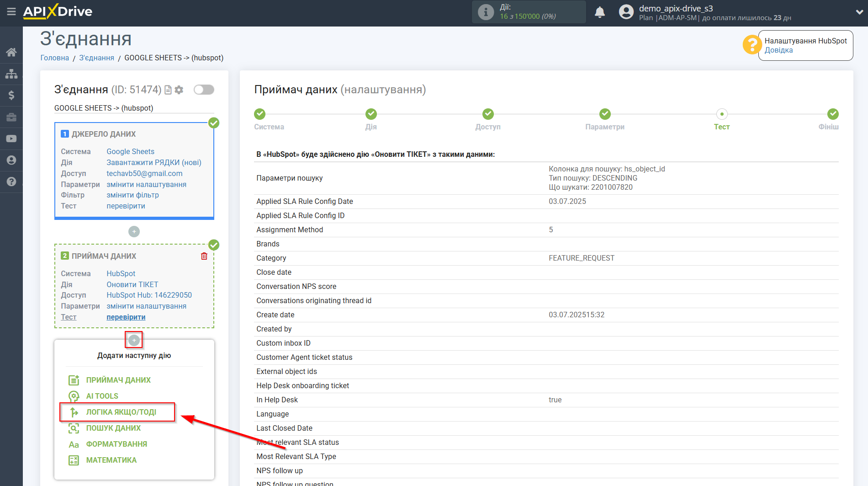
Task: Click змінити фільтр link
Action: click(132, 195)
